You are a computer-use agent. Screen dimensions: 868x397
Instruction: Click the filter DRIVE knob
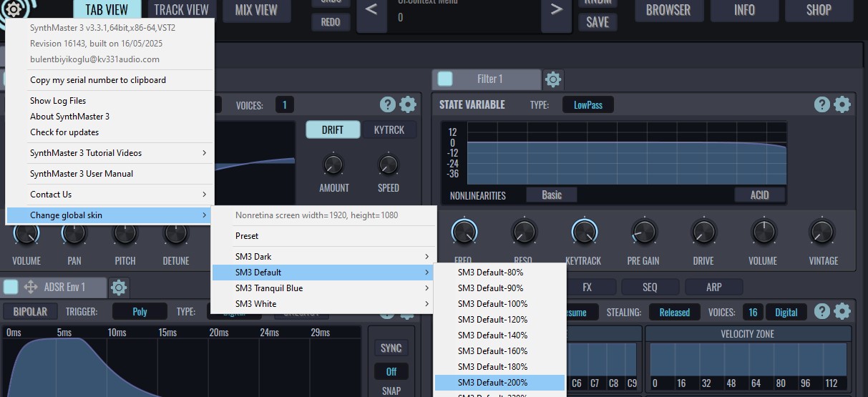click(703, 232)
